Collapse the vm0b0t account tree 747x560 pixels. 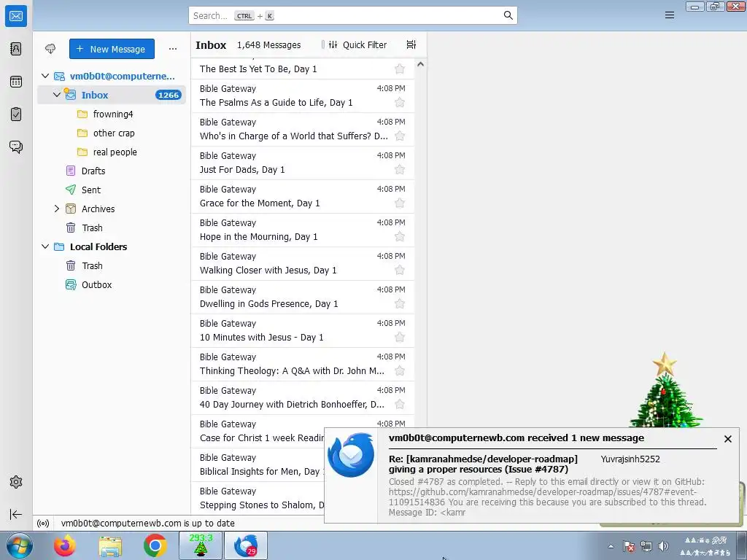(x=45, y=76)
